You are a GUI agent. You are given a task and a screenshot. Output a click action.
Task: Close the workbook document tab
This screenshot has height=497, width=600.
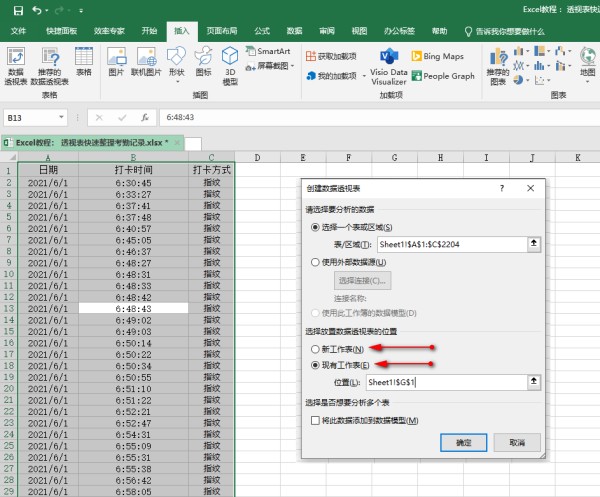[177, 142]
